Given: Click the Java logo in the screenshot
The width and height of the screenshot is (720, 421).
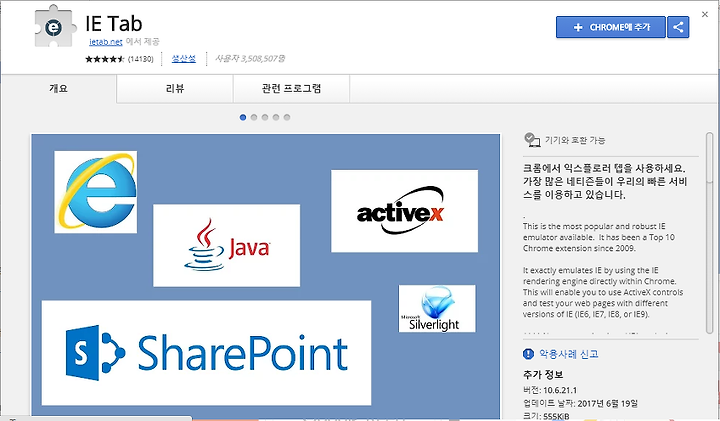Looking at the screenshot, I should coord(226,246).
